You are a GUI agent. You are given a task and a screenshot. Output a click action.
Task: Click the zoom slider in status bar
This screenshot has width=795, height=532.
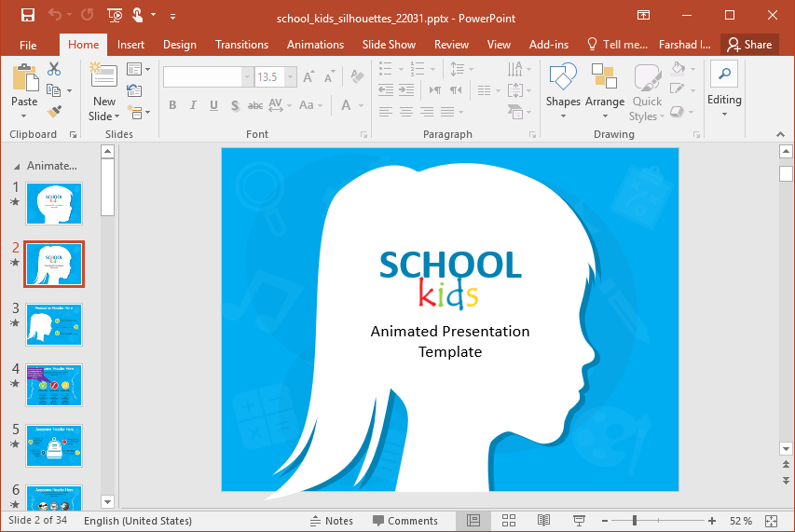click(636, 521)
